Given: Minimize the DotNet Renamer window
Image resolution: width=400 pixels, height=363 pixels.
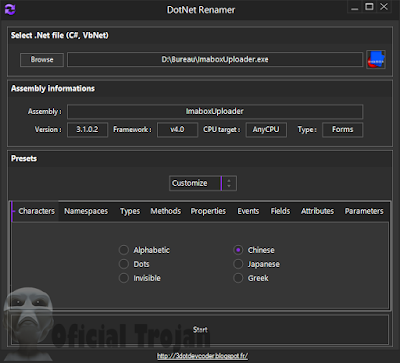Looking at the screenshot, I should point(355,7).
